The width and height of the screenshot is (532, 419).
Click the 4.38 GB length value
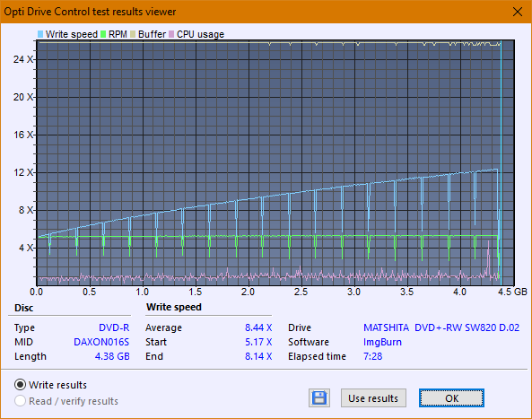112,356
